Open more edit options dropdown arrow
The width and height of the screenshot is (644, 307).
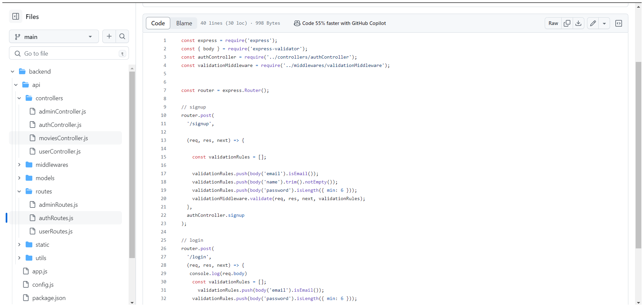604,23
